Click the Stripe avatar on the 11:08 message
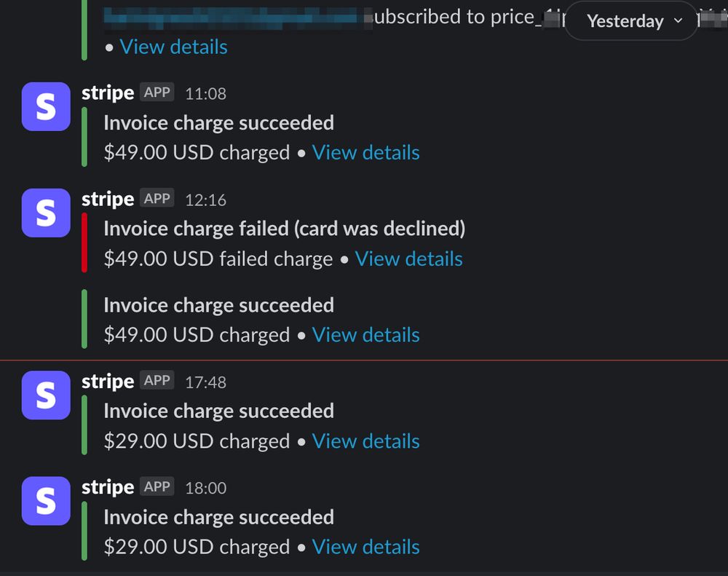The width and height of the screenshot is (728, 576). 46,106
